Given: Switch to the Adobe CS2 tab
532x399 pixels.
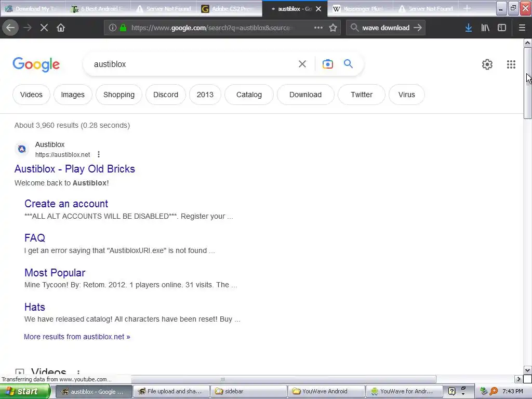Looking at the screenshot, I should click(230, 8).
